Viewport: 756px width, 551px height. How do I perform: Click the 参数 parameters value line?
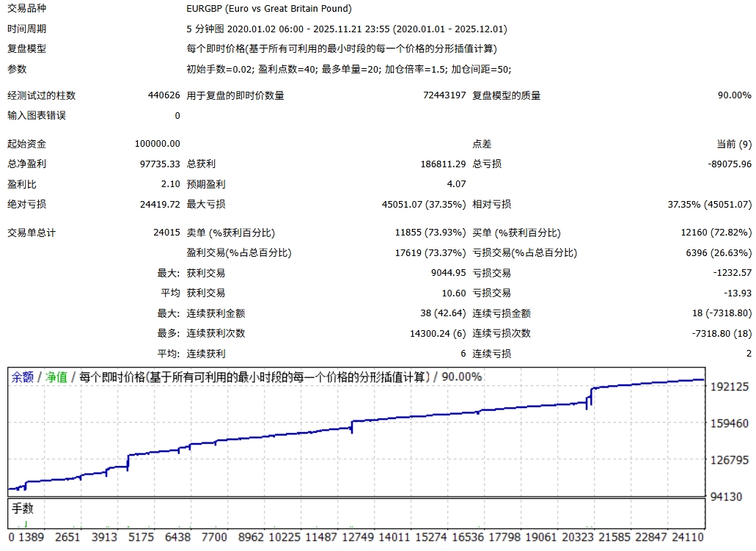(349, 69)
